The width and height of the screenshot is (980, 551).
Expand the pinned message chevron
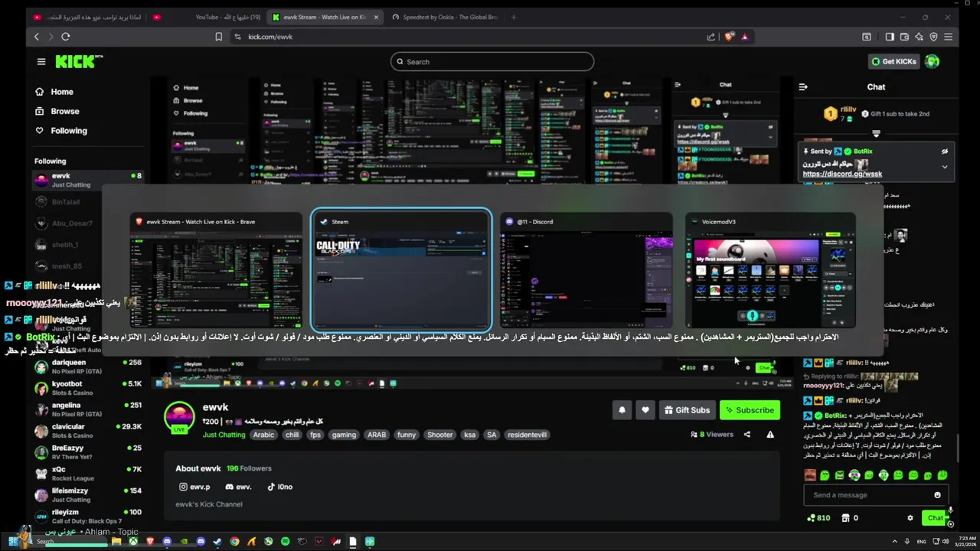coord(945,167)
